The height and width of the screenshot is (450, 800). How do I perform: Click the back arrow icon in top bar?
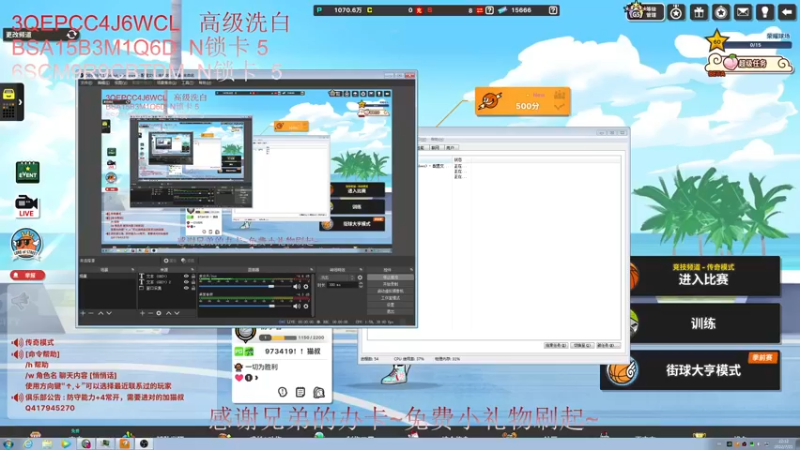(787, 12)
